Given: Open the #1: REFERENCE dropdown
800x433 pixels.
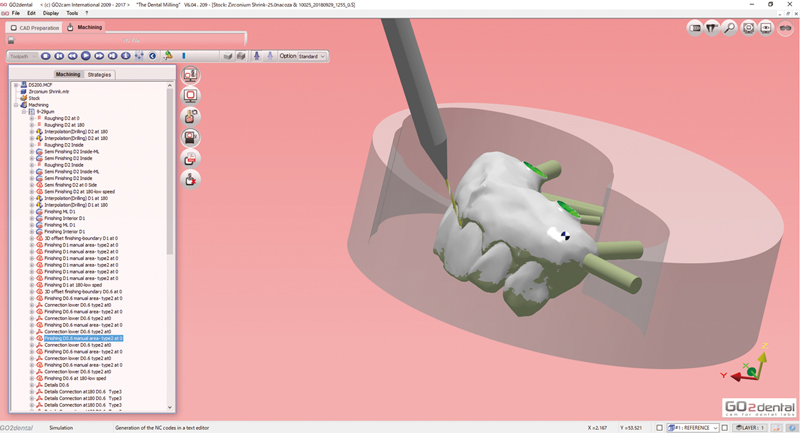Looking at the screenshot, I should coord(693,428).
